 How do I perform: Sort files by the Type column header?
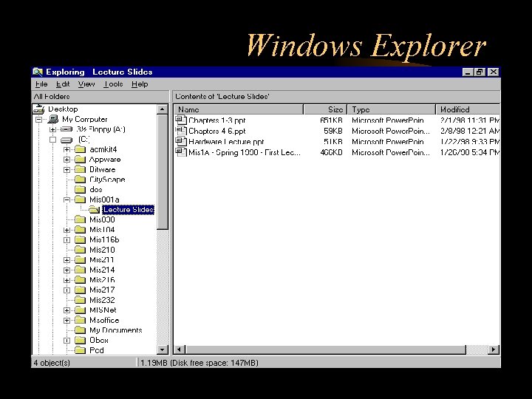(x=392, y=109)
